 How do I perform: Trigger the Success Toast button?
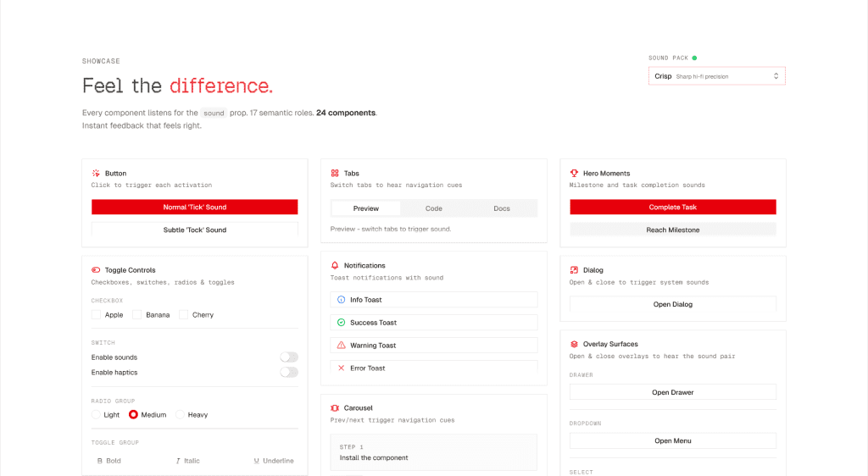(x=434, y=323)
